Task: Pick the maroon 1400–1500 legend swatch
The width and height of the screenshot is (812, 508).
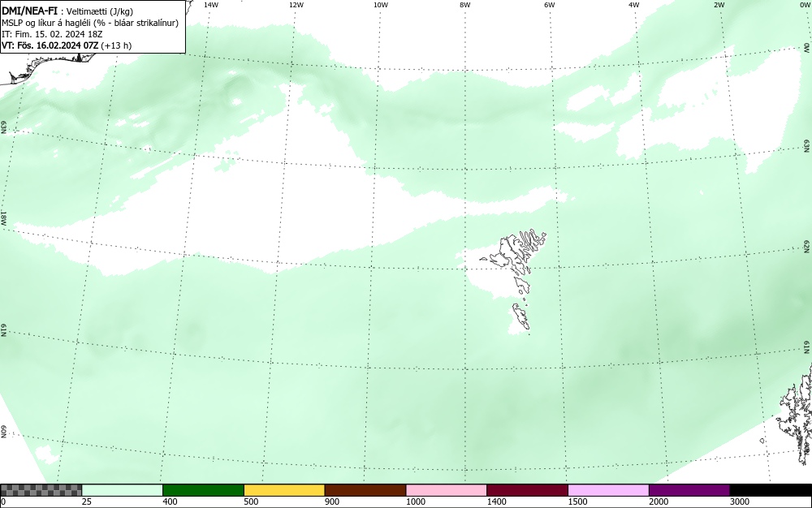Action: click(x=527, y=490)
